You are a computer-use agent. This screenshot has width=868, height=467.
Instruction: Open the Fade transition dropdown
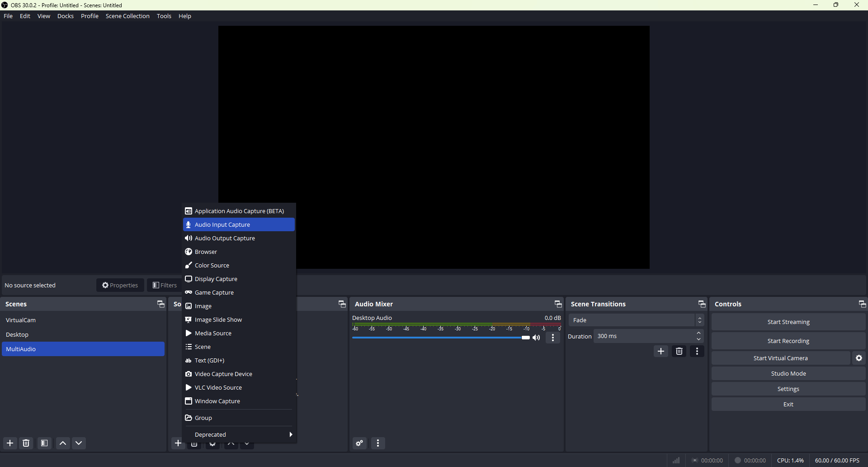[x=636, y=320]
